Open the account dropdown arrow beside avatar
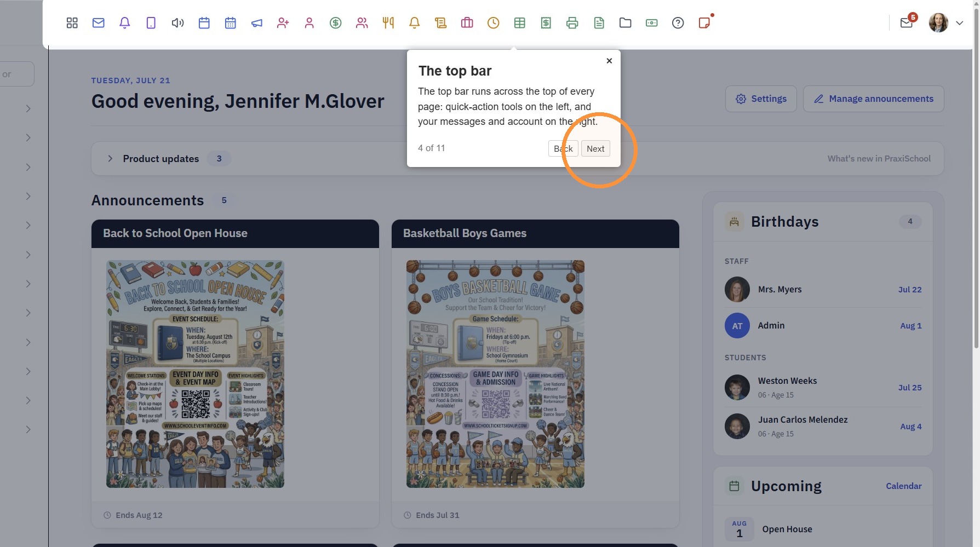The width and height of the screenshot is (980, 547). coord(959,23)
